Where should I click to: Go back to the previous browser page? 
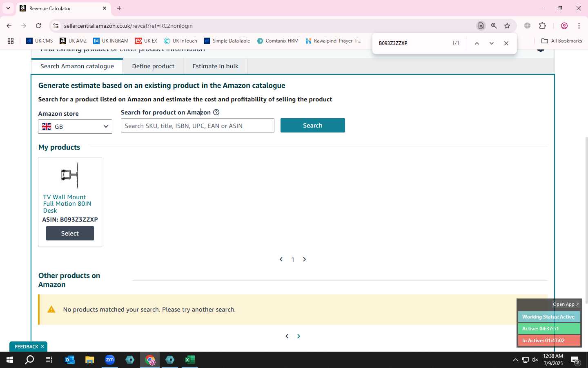(9, 26)
